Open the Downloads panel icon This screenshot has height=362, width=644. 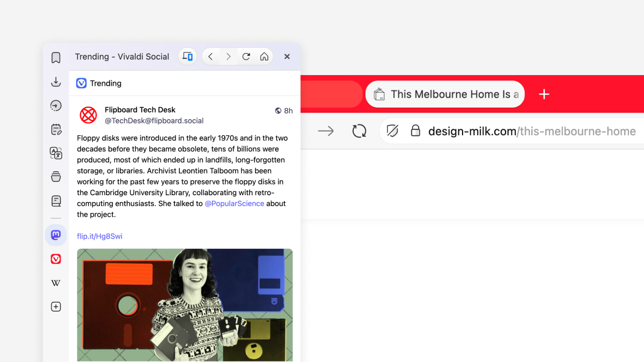click(x=56, y=82)
